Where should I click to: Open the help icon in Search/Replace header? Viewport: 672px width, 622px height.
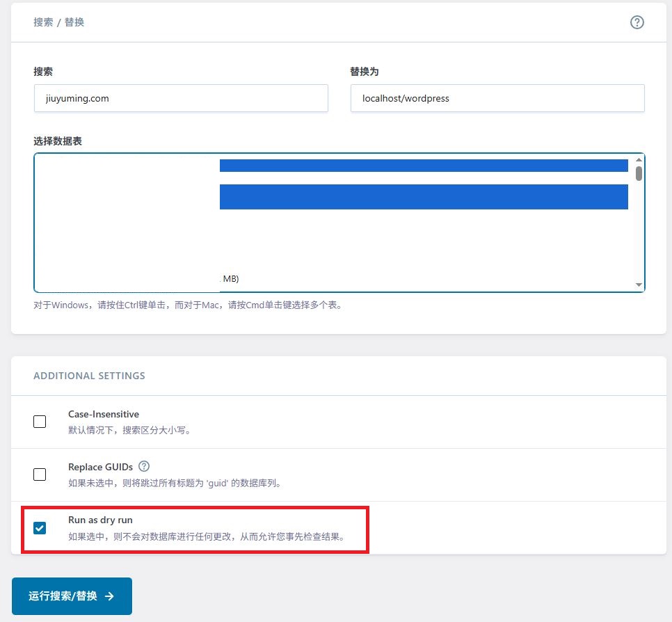tap(637, 22)
